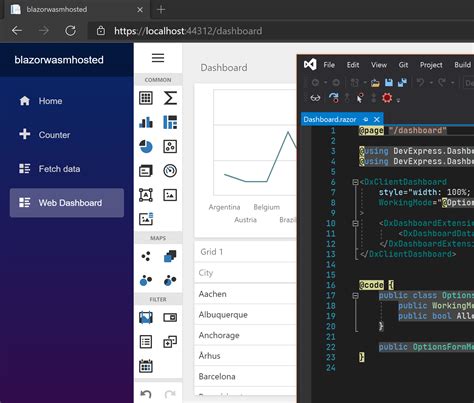Click Save All icon in Visual Studio
The width and height of the screenshot is (474, 403).
point(402,82)
